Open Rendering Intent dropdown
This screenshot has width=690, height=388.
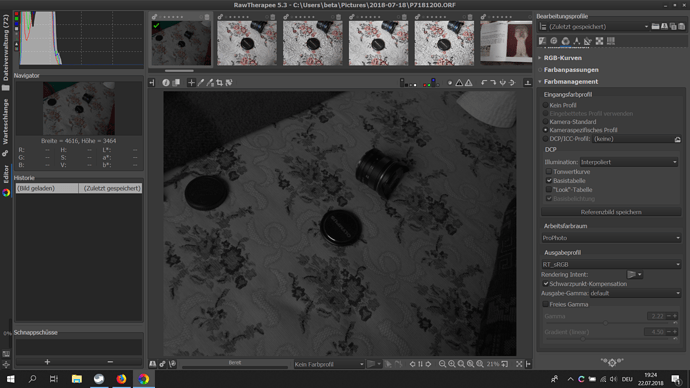point(635,275)
